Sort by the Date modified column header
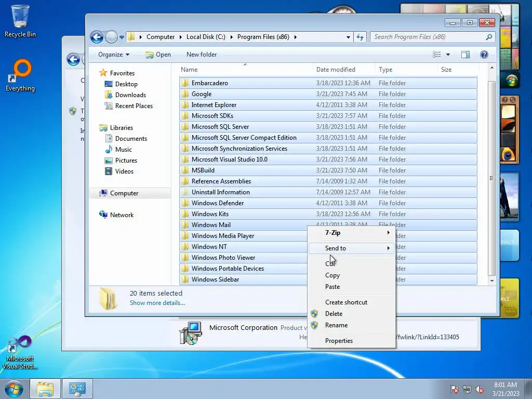Screen dimensions: 532x399 344,70
